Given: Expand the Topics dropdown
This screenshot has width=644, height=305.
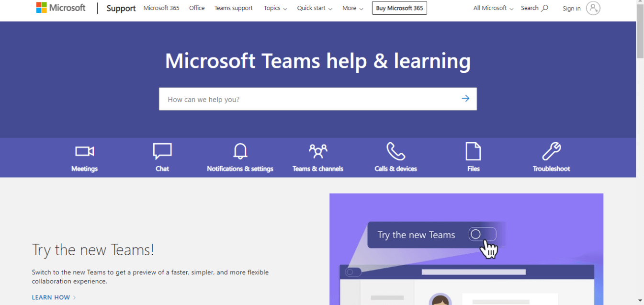Looking at the screenshot, I should click(276, 8).
